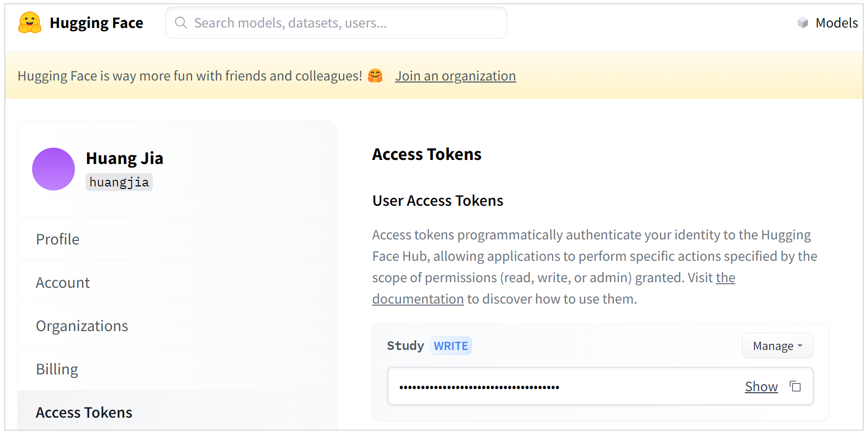Screen dimensions: 868x435
Task: Click the huangjia username badge
Action: 119,182
